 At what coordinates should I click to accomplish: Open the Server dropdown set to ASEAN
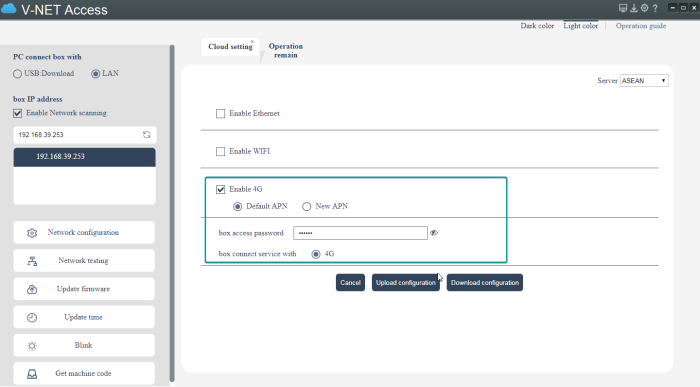tap(644, 81)
